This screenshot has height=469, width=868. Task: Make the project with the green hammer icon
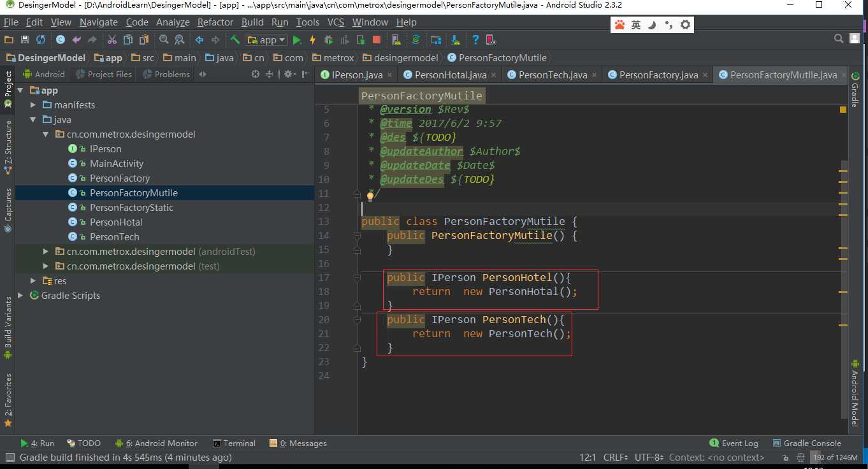point(235,40)
